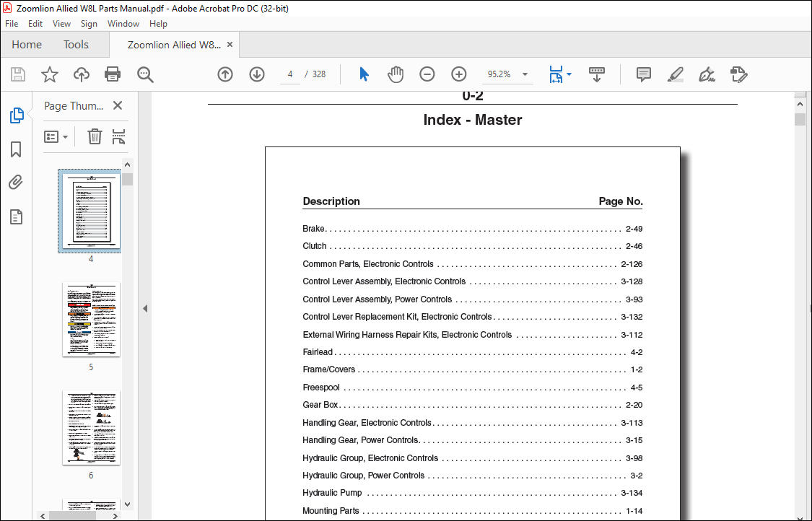This screenshot has width=812, height=521.
Task: Select page 4 thumbnail
Action: (x=91, y=211)
